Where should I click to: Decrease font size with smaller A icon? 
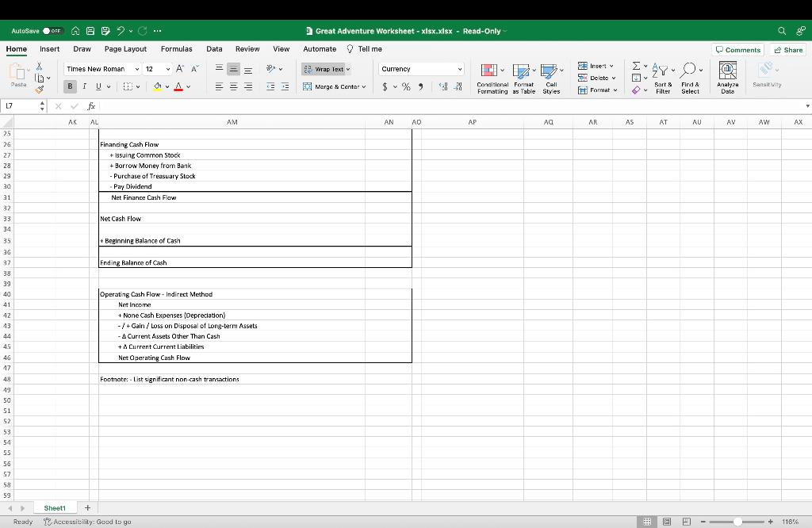pos(195,69)
